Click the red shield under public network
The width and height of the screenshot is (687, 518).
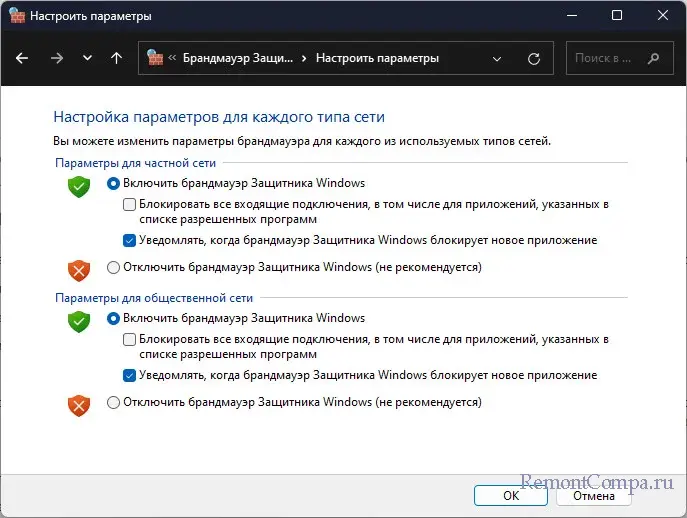pos(79,405)
